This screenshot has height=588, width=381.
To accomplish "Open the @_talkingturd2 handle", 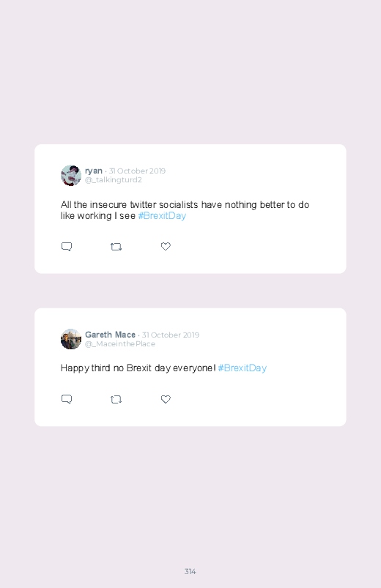I will coord(114,180).
